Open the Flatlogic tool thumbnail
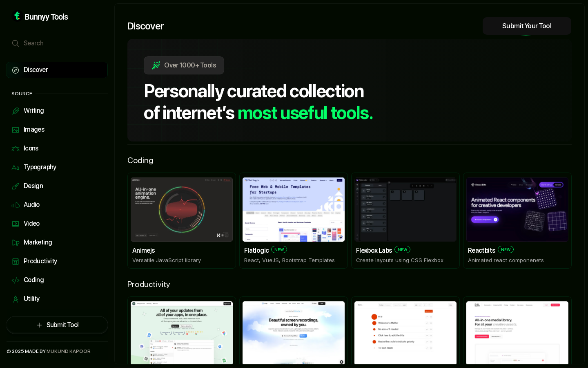Image resolution: width=588 pixels, height=368 pixels. click(x=294, y=209)
